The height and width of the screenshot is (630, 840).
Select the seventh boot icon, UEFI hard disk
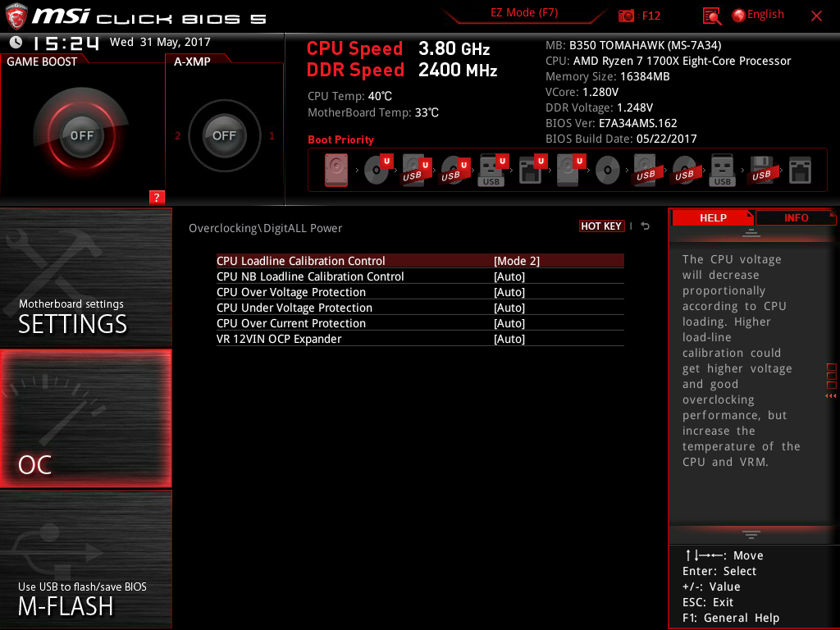pos(571,171)
